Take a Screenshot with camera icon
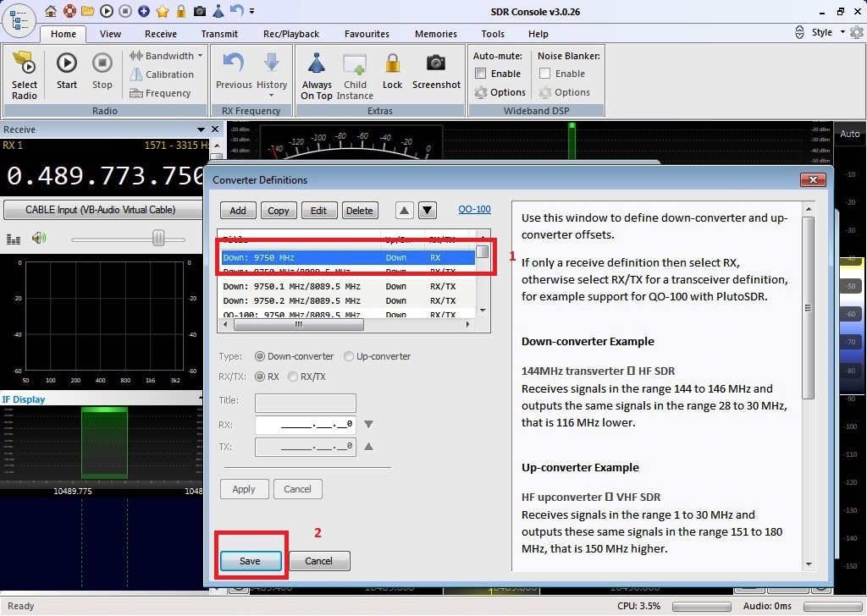Image resolution: width=867 pixels, height=616 pixels. 436,64
